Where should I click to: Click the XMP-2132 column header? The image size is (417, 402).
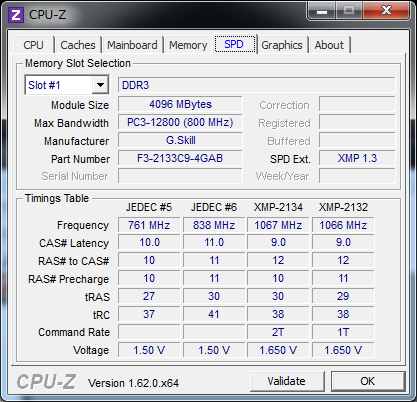(x=343, y=207)
